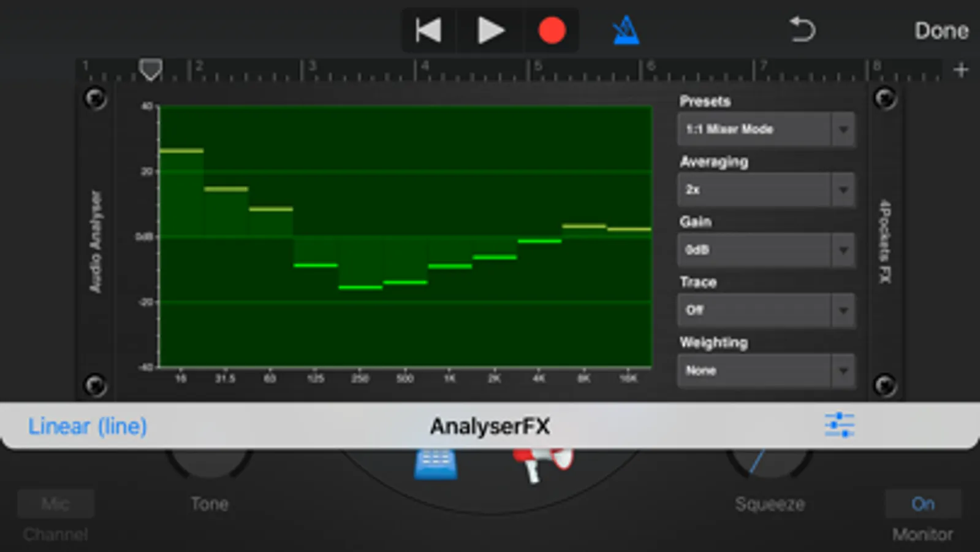The height and width of the screenshot is (552, 980).
Task: Tap the Mic Channel button
Action: click(55, 504)
